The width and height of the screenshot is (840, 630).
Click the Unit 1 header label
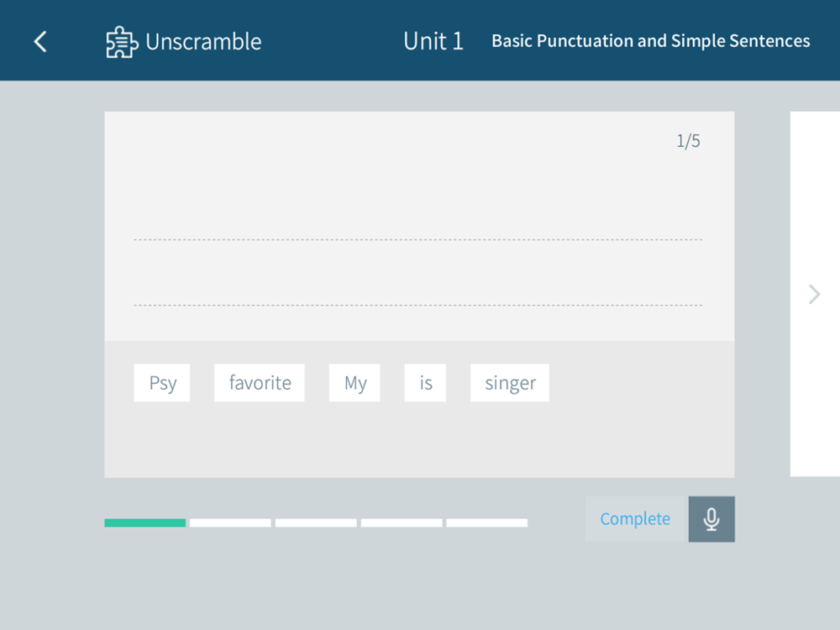433,41
